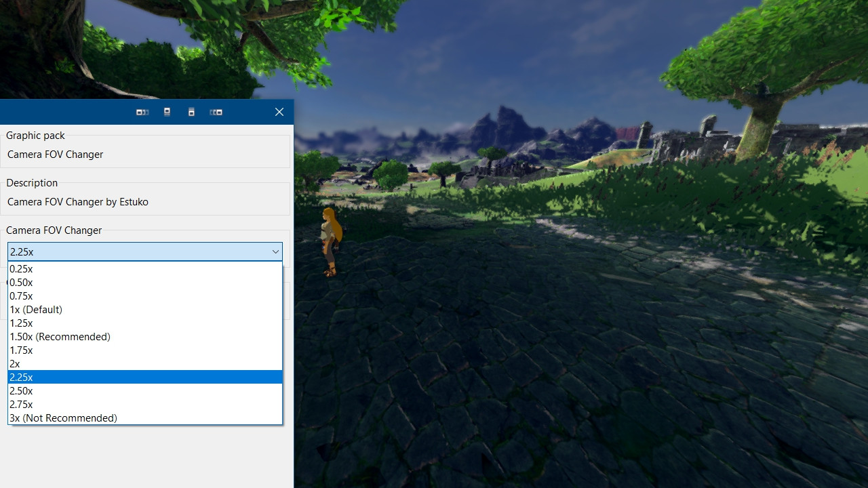Screen dimensions: 868x488
Task: Choose the 1x (Default) FOV setting
Action: pyautogui.click(x=36, y=309)
